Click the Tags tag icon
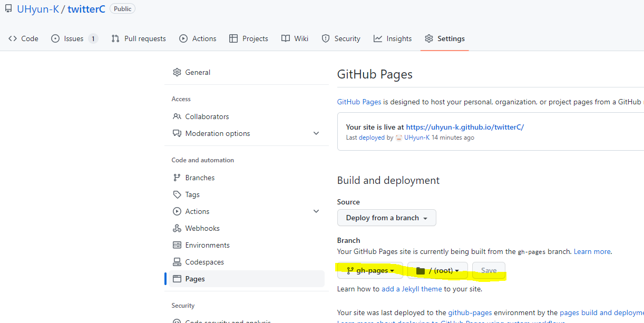Image resolution: width=644 pixels, height=323 pixels. click(x=177, y=194)
